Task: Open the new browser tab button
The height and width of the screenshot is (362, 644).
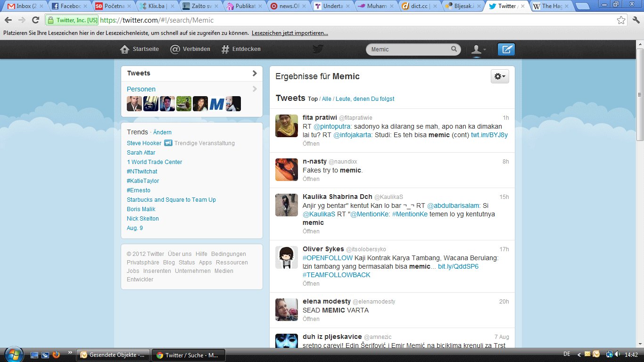Action: point(583,6)
